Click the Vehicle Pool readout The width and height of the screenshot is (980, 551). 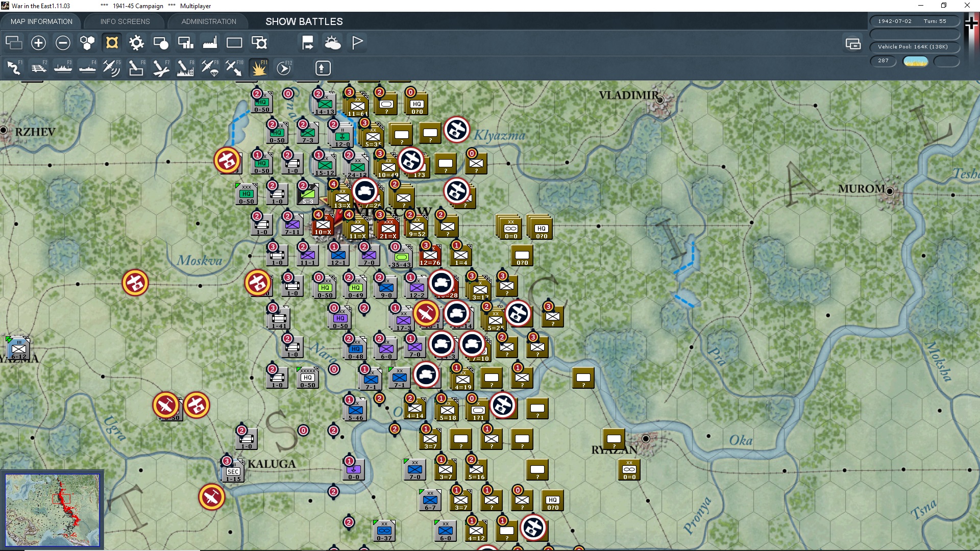tap(915, 46)
